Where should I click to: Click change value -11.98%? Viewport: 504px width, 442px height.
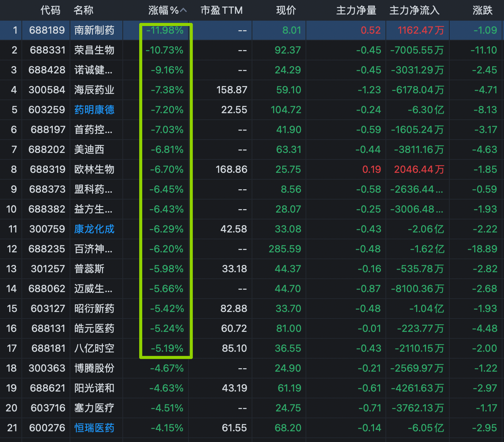165,30
